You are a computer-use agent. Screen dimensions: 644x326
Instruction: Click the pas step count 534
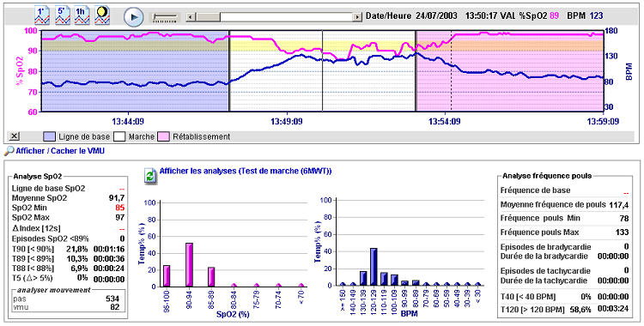click(112, 299)
